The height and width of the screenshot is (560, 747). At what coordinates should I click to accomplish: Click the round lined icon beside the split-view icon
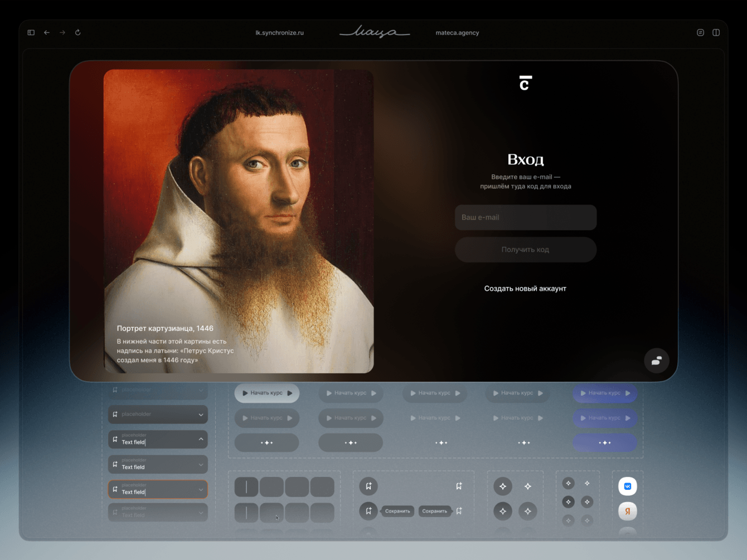[x=700, y=32]
